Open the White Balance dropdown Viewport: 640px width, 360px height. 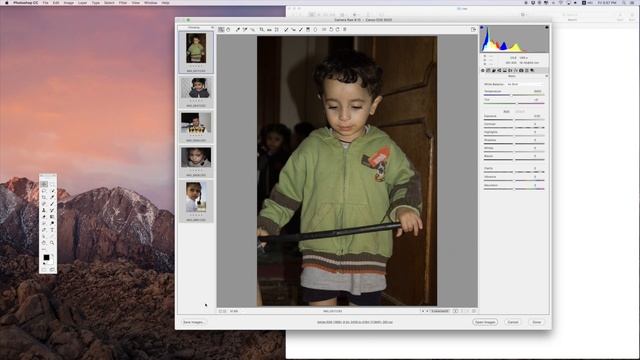point(524,84)
